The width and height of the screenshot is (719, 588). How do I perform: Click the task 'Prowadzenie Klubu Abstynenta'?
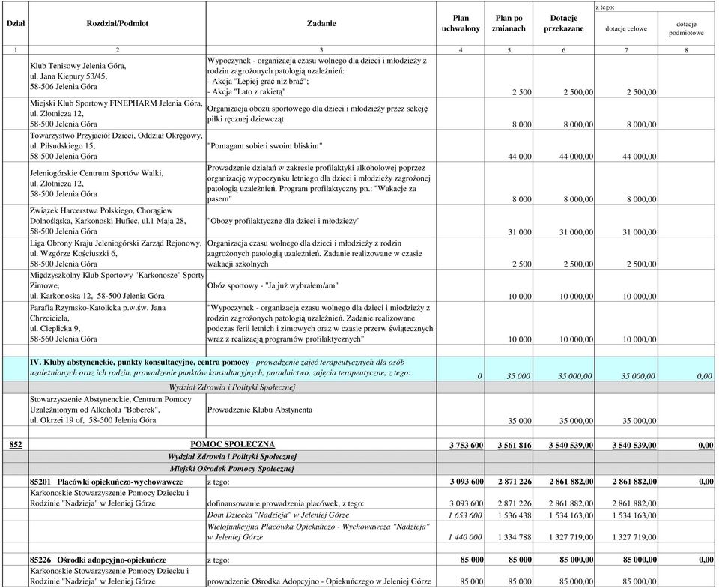coord(260,410)
